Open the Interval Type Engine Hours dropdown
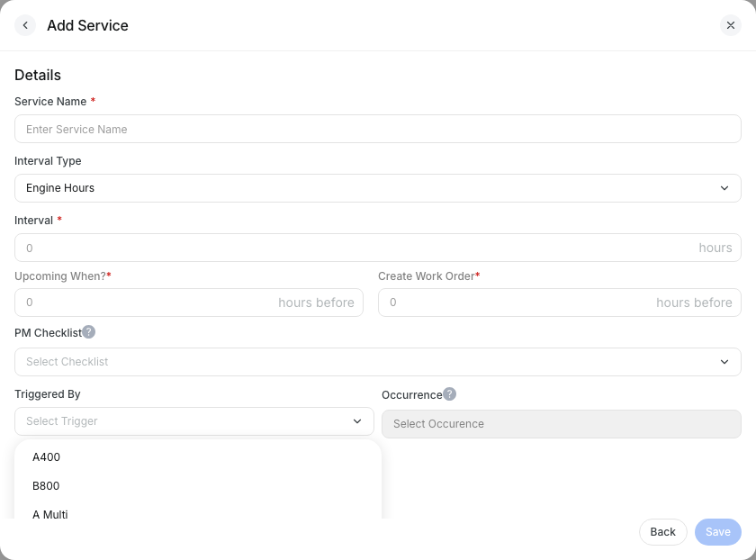Viewport: 756px width, 560px height. (377, 188)
